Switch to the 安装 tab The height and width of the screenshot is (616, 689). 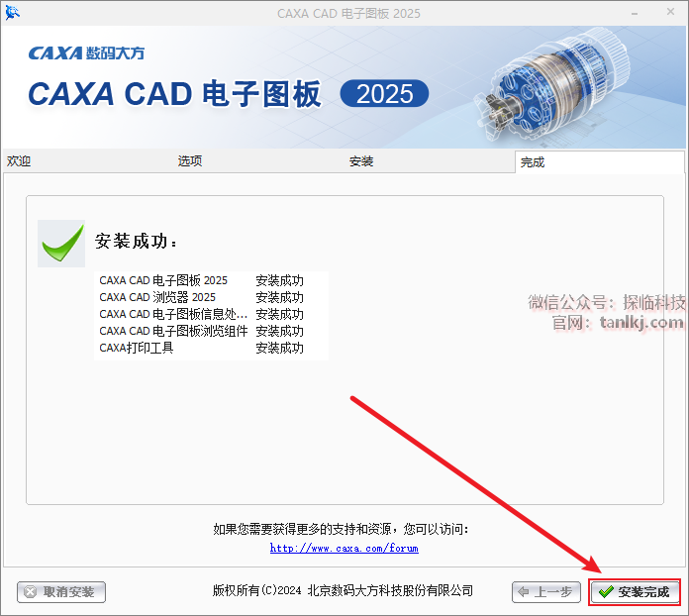click(361, 161)
